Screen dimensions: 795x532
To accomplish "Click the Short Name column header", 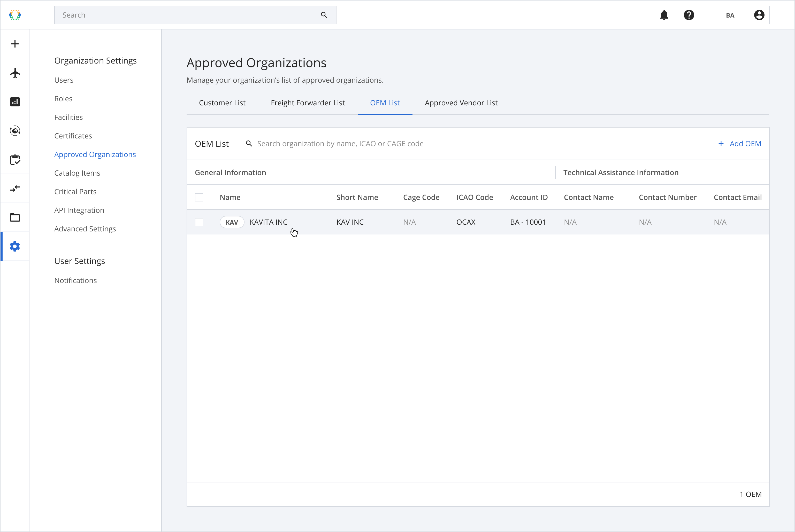I will pyautogui.click(x=357, y=198).
